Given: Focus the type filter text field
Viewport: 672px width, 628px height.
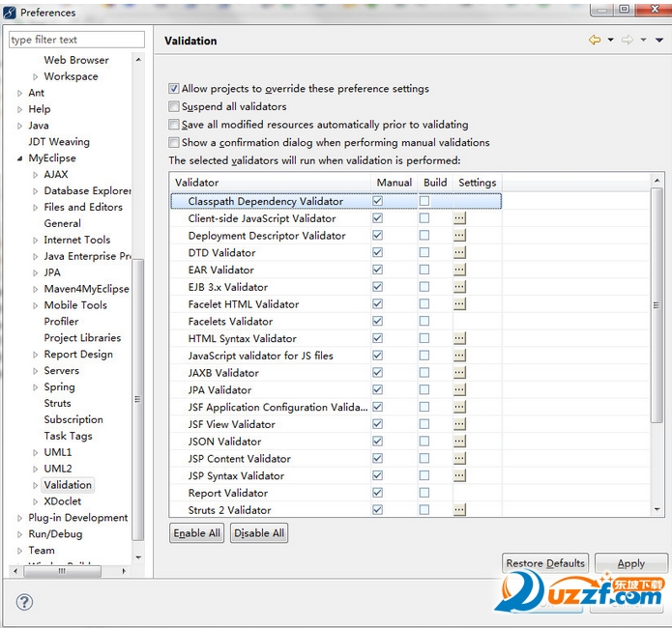Looking at the screenshot, I should coord(76,40).
